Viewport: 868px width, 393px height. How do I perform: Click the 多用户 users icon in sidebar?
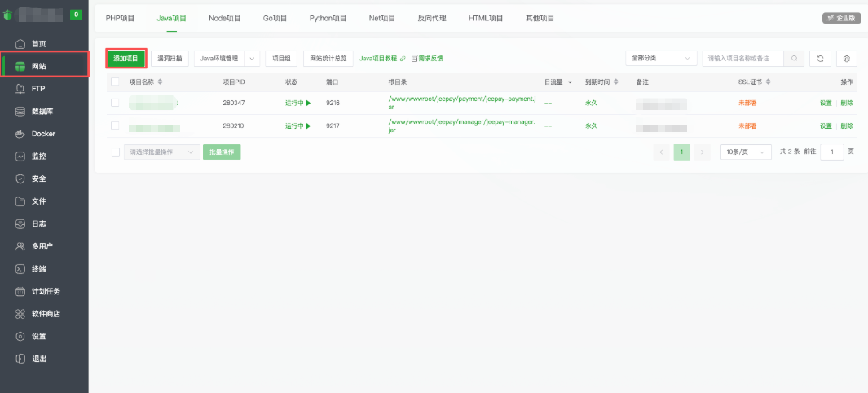[x=20, y=246]
